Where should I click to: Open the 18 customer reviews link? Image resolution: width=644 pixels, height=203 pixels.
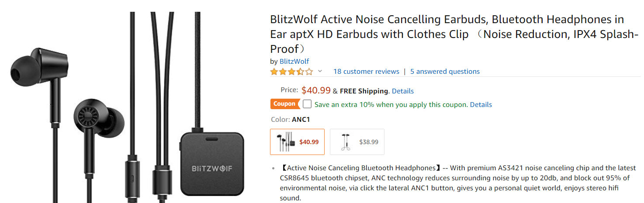[x=366, y=72]
